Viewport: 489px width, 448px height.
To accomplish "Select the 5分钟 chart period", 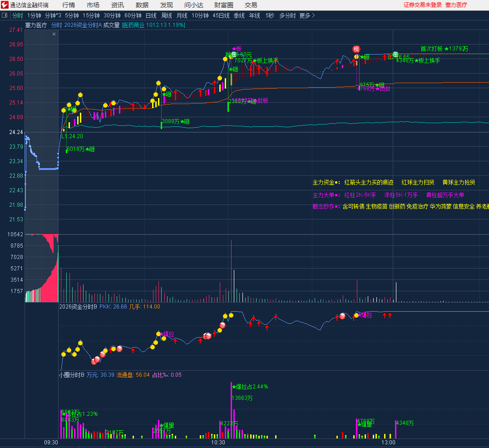I will (x=72, y=15).
